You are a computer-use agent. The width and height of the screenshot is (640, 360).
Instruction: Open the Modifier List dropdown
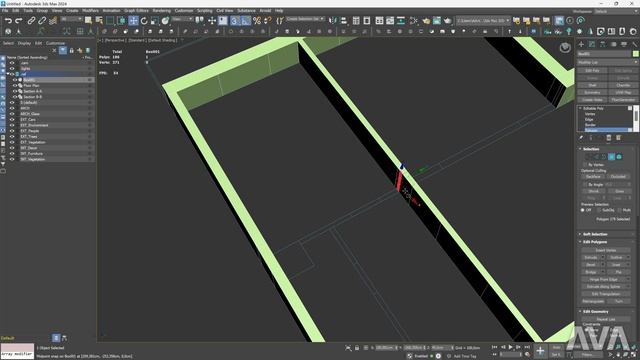tap(607, 62)
